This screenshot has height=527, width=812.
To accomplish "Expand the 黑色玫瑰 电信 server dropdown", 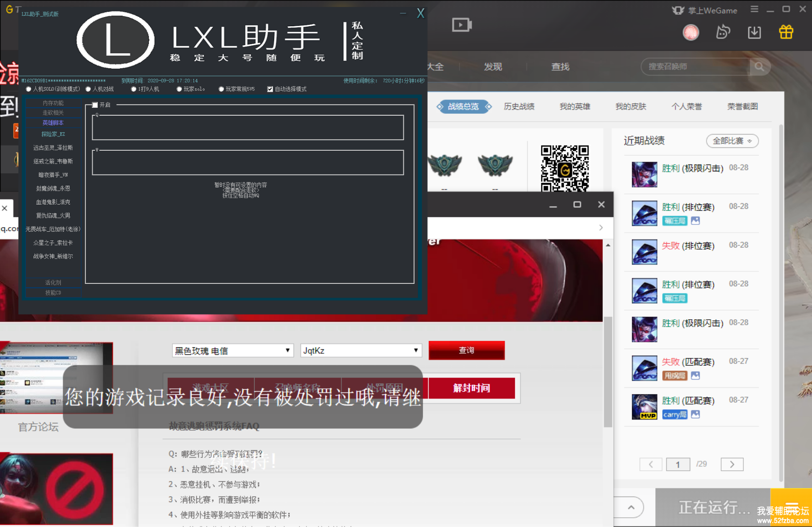I will pyautogui.click(x=232, y=351).
